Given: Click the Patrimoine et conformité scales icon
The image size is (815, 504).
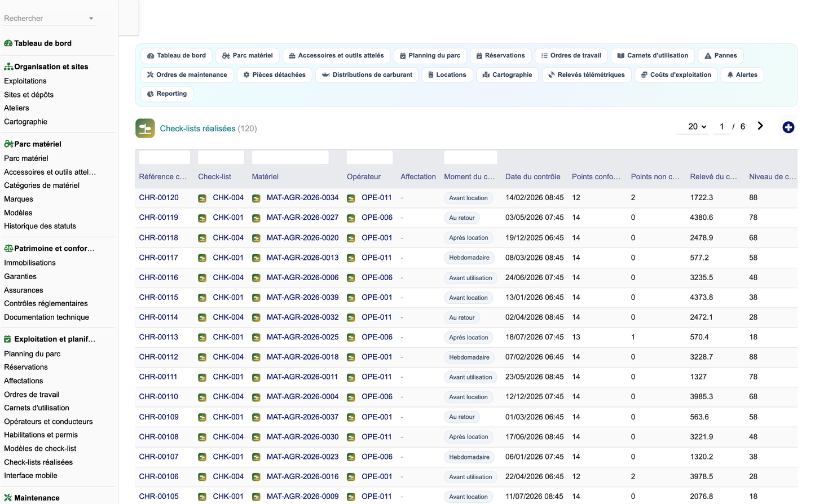Looking at the screenshot, I should pyautogui.click(x=8, y=248).
